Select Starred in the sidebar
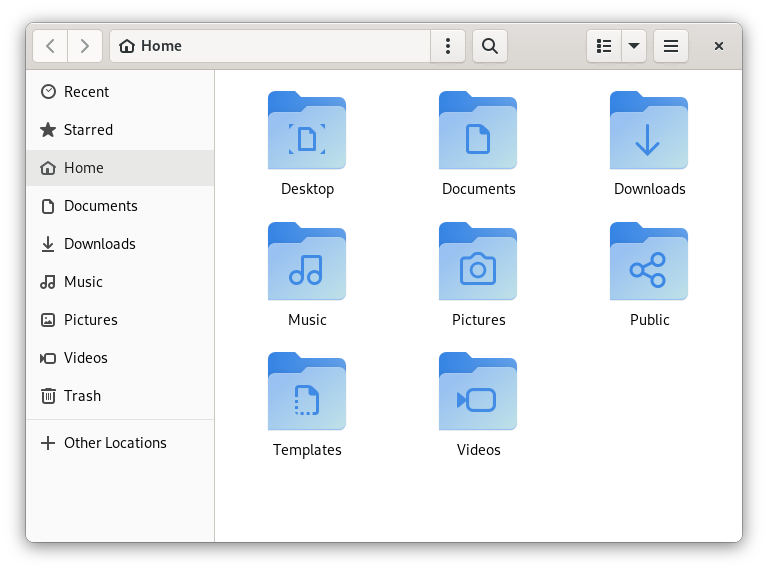 coord(88,130)
